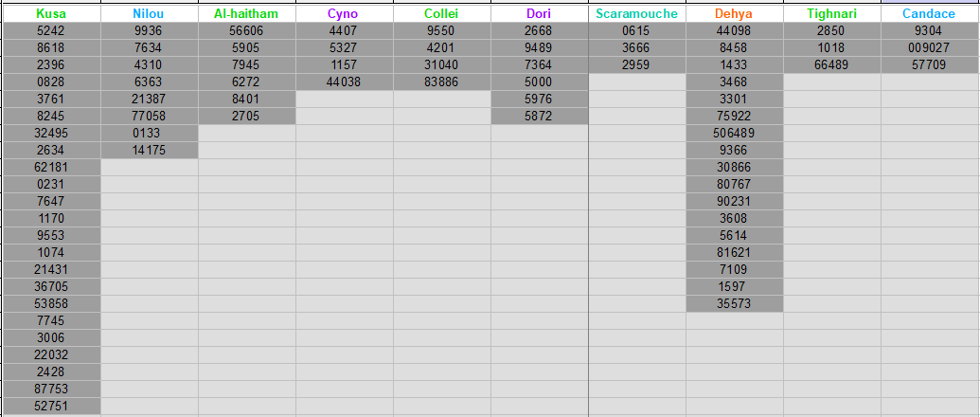Viewport: 980px width, 417px height.
Task: Click Scaramouche's cell with 2959
Action: (x=637, y=65)
